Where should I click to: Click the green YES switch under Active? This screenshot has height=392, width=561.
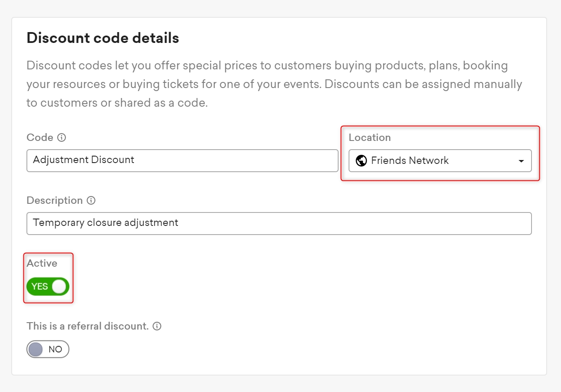click(48, 286)
